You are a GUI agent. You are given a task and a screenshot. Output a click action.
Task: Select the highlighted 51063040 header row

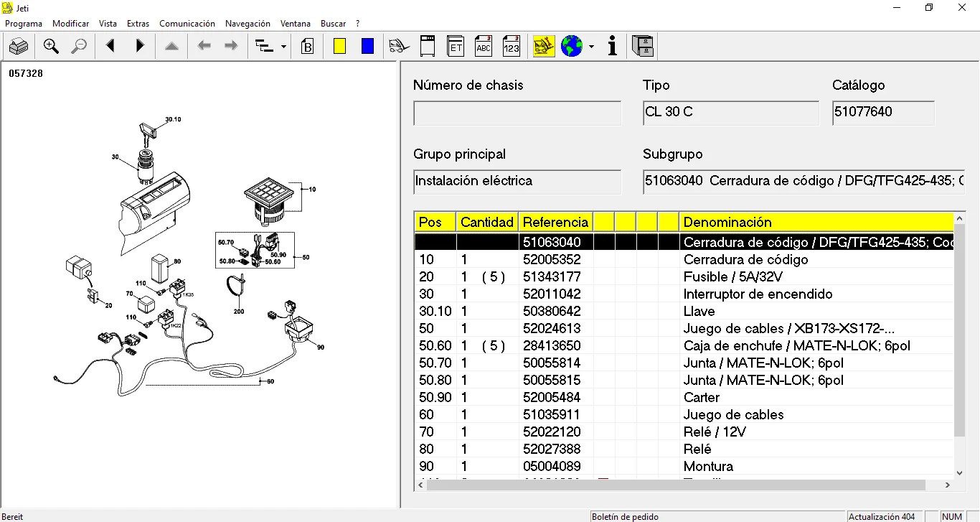(x=684, y=242)
